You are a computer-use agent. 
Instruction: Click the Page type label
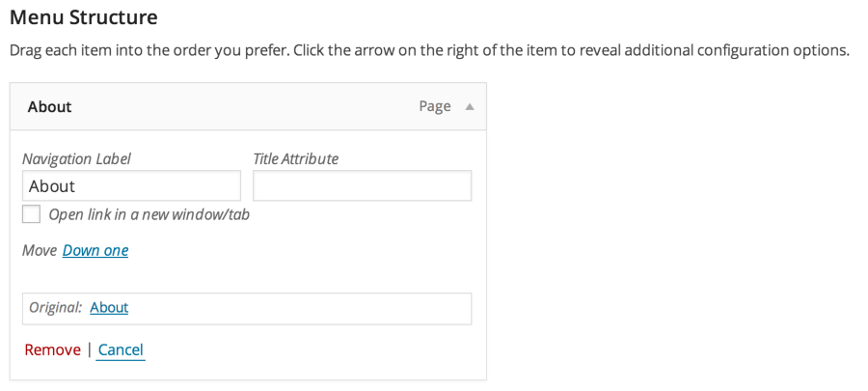tap(434, 107)
